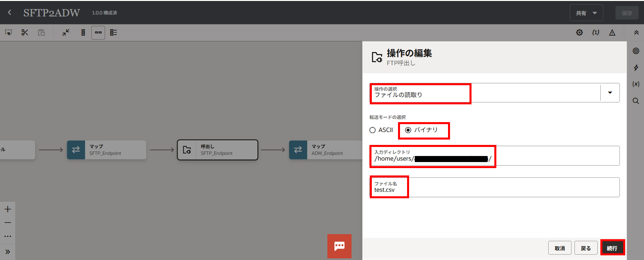Show the warnings triangle icon
The height and width of the screenshot is (260, 644).
point(612,33)
